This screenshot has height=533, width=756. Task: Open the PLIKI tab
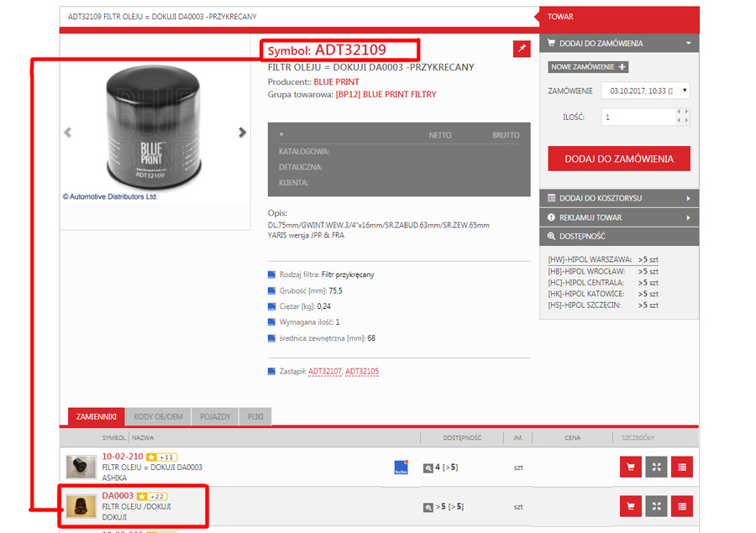pos(255,417)
